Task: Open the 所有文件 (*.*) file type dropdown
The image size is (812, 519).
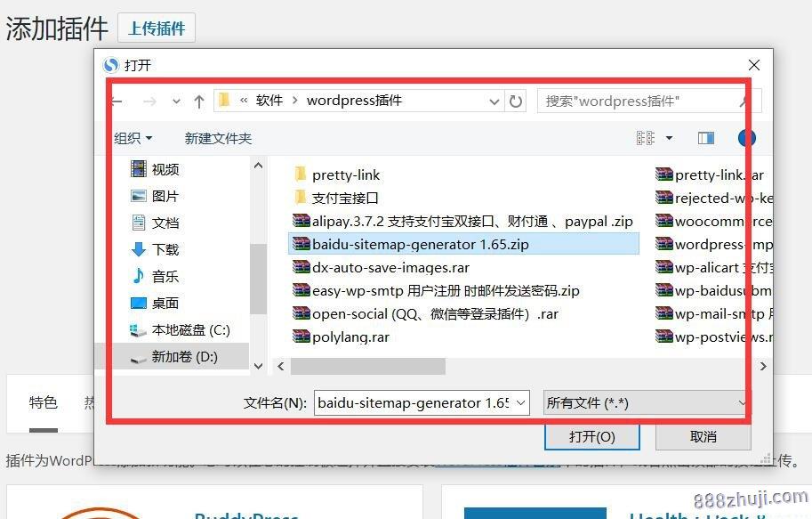Action: (647, 403)
